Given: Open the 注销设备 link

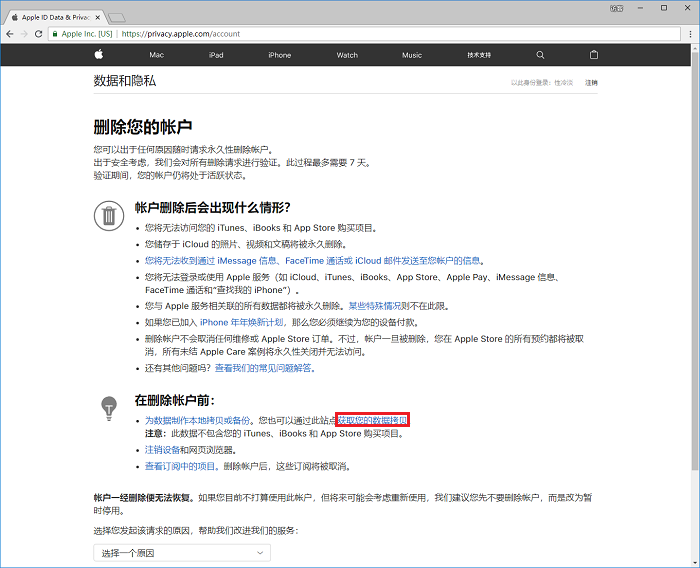Looking at the screenshot, I should [x=162, y=450].
